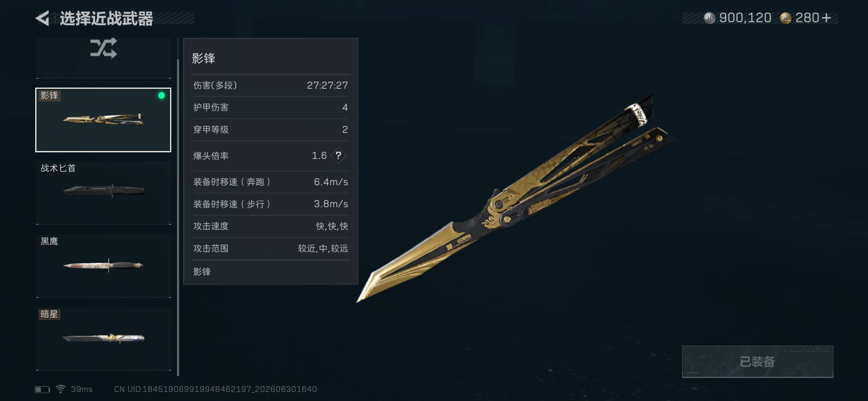Viewport: 868px width, 401px height.
Task: Tap the headshot multiplier question mark icon
Action: point(338,156)
